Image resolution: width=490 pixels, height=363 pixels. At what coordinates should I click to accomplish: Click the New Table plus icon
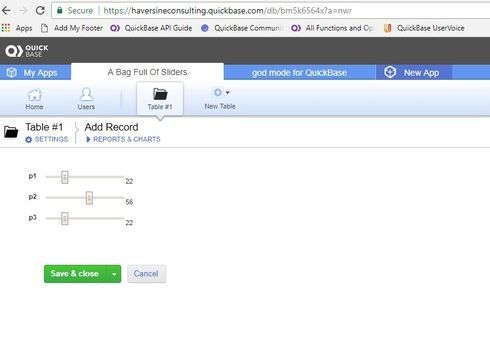pyautogui.click(x=218, y=92)
